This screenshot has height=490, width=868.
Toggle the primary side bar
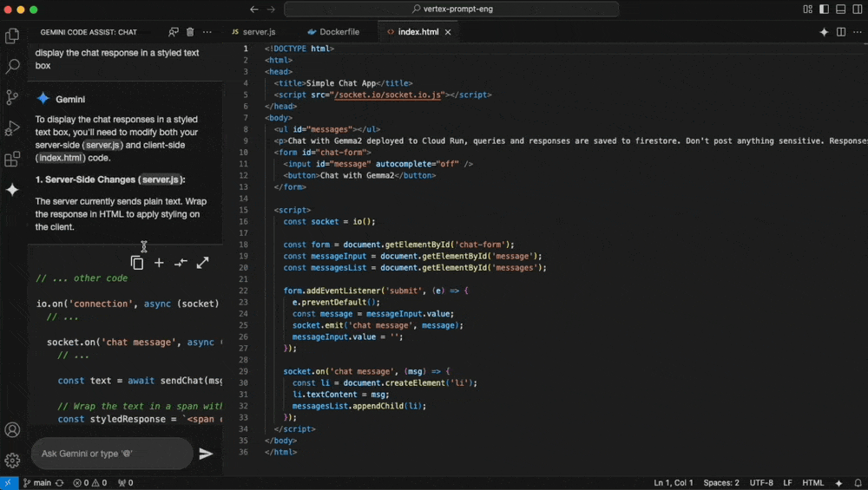(825, 9)
